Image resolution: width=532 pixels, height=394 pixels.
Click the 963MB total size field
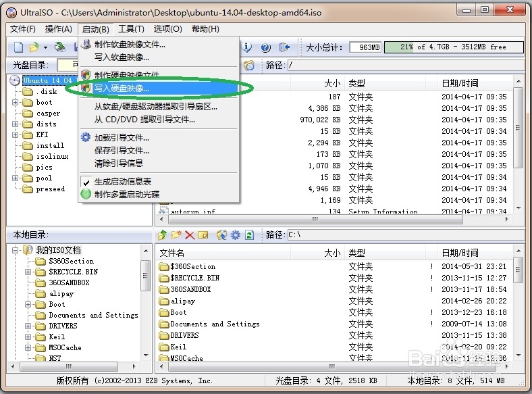365,47
